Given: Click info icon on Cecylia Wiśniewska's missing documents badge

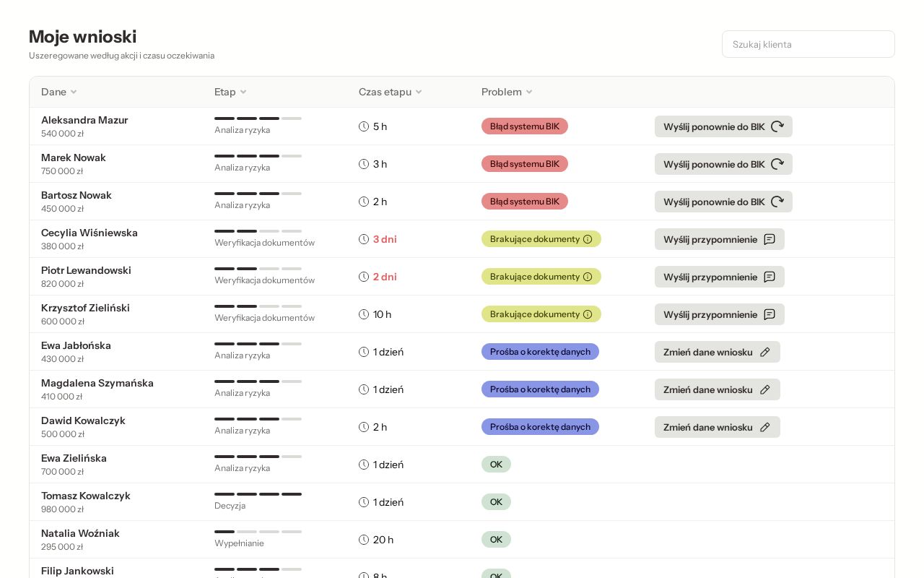Looking at the screenshot, I should coord(588,239).
